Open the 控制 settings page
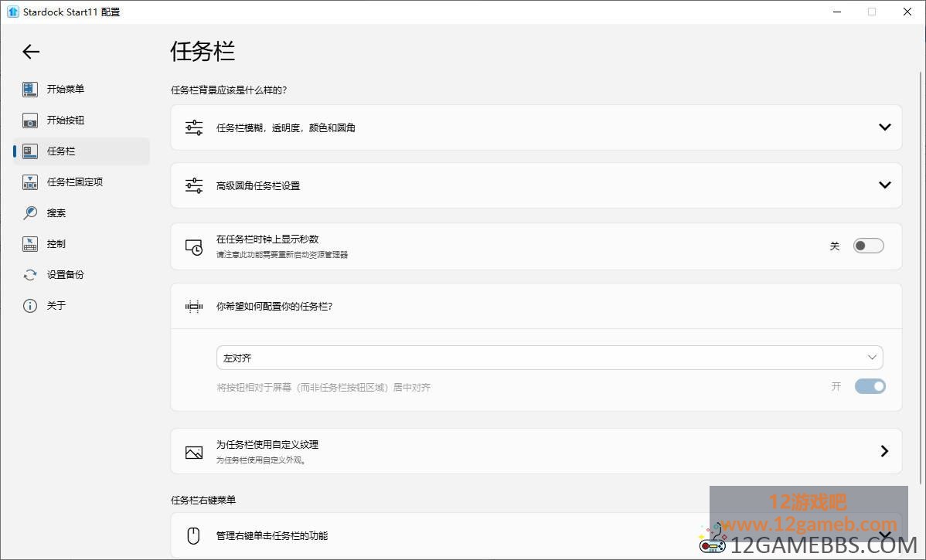 pyautogui.click(x=81, y=244)
